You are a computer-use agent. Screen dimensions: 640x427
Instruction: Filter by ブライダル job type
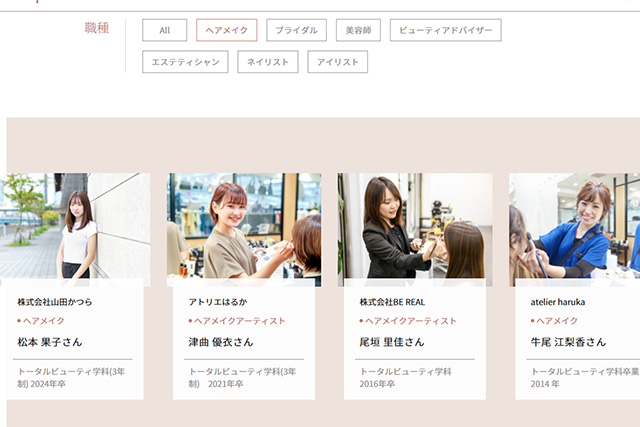296,30
